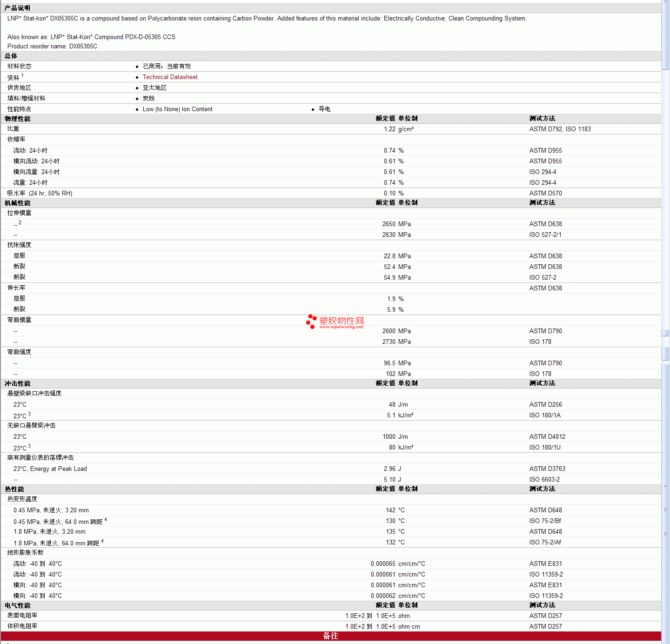The height and width of the screenshot is (644, 670).
Task: Click the 2600 MPa flexural modulus value
Action: [396, 331]
